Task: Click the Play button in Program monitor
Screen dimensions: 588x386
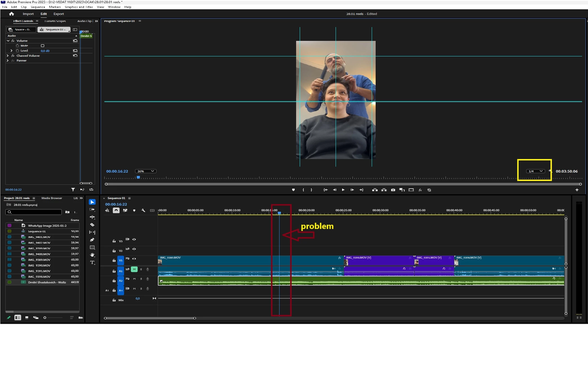Action: point(343,190)
